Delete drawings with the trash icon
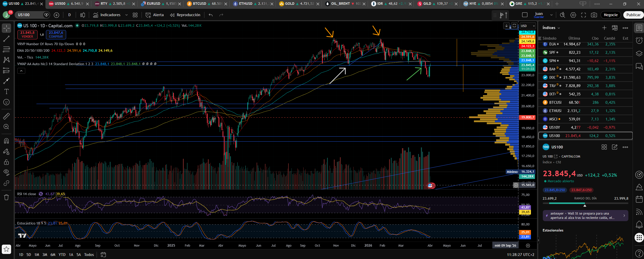The image size is (644, 259). pyautogui.click(x=6, y=197)
